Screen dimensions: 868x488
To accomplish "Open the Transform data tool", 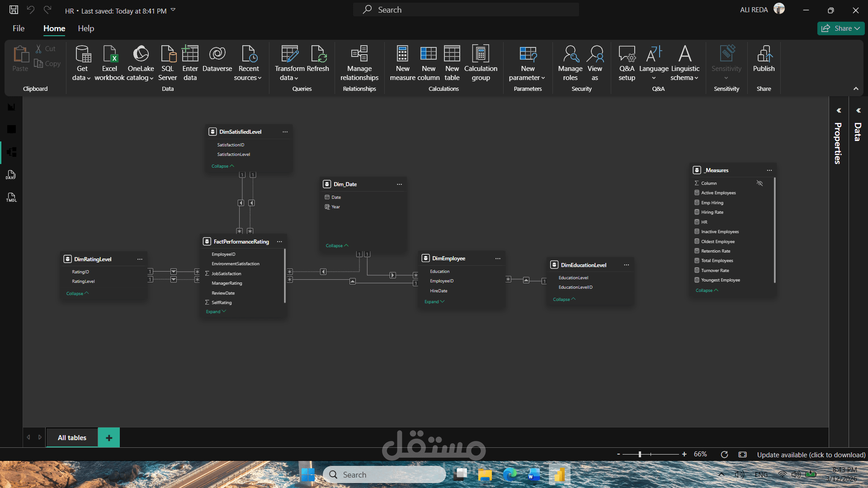I will 289,54.
